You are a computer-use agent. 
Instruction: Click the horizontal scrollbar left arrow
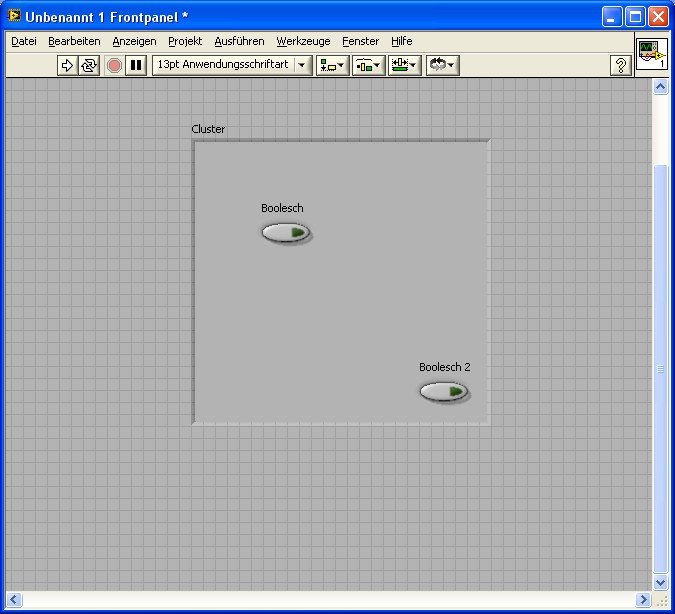(x=14, y=599)
